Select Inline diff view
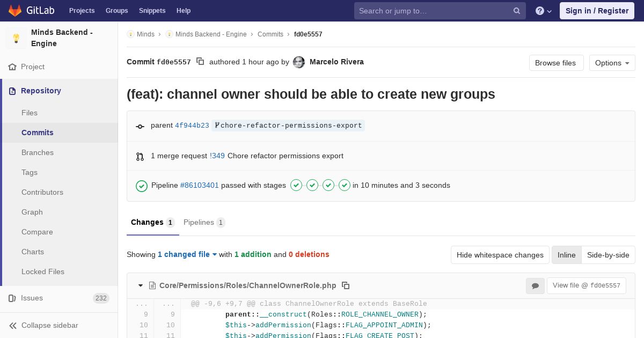644x338 pixels. [x=567, y=255]
